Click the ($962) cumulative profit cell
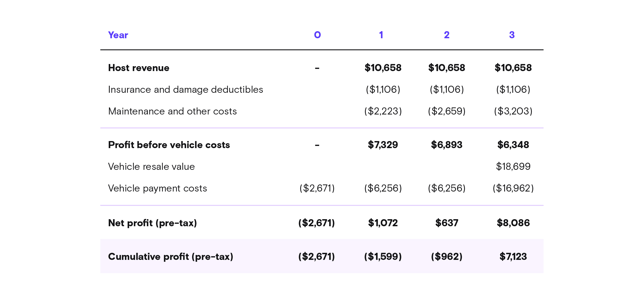Viewport: 644px width, 303px height. (447, 256)
